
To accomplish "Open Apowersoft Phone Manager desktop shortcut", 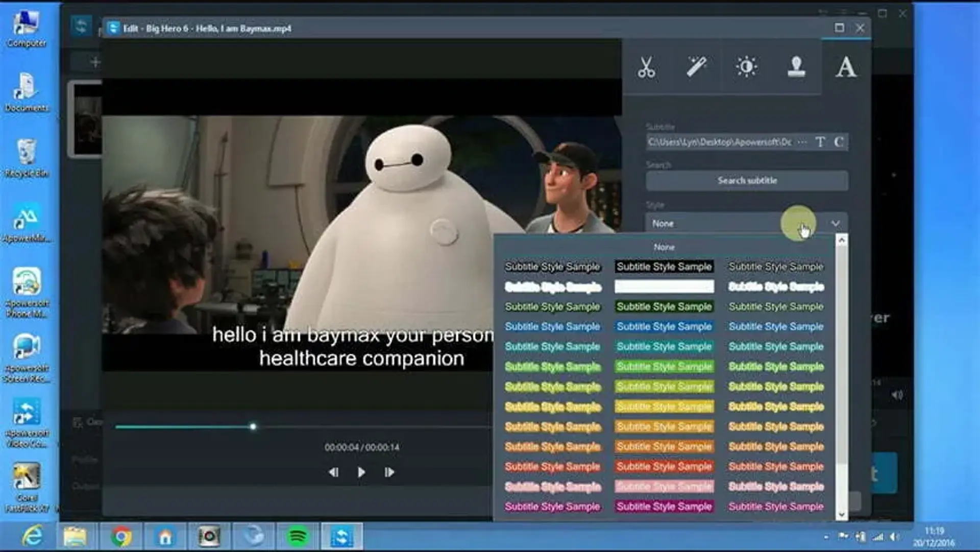I will tap(27, 293).
